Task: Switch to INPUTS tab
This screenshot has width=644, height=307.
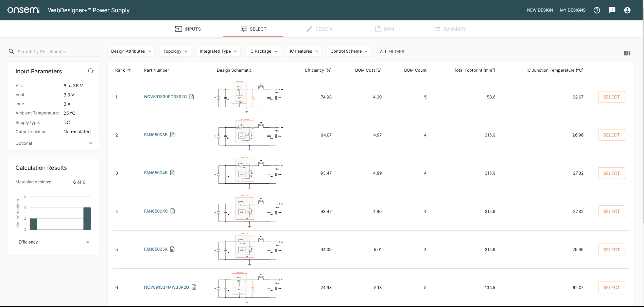Action: coord(188,29)
